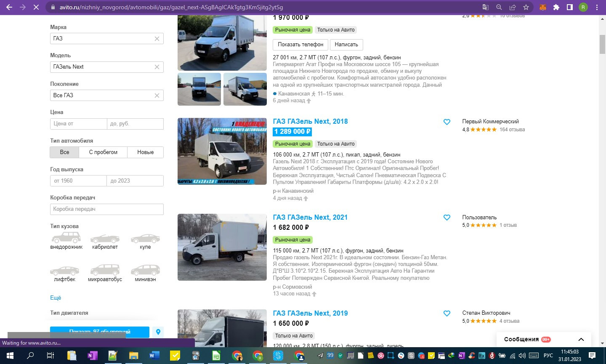
Task: Click the Написать button
Action: (x=346, y=45)
